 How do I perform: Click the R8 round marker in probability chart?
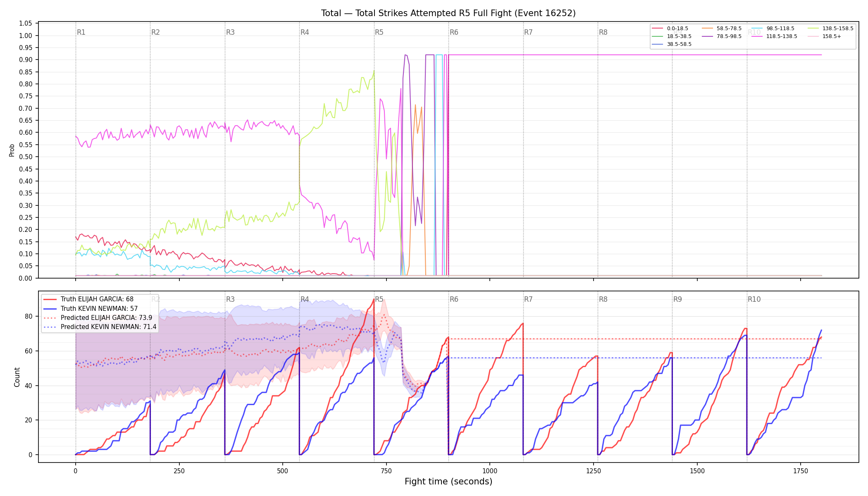(x=603, y=32)
